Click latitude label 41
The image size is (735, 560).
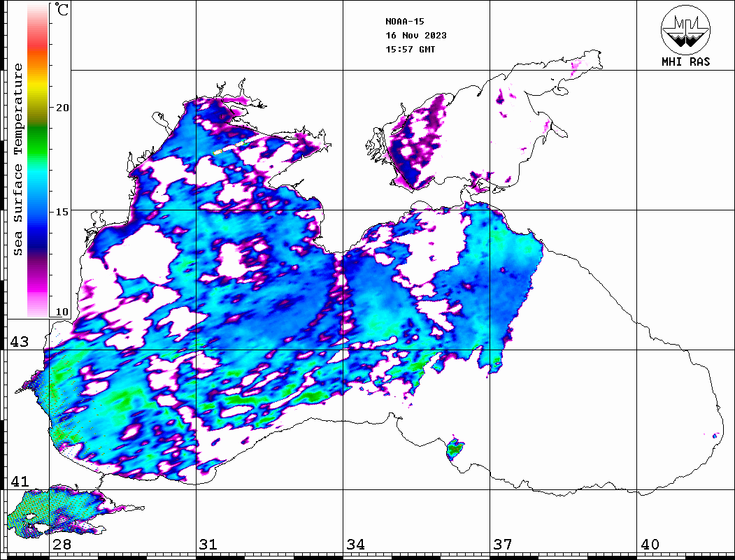coord(19,481)
